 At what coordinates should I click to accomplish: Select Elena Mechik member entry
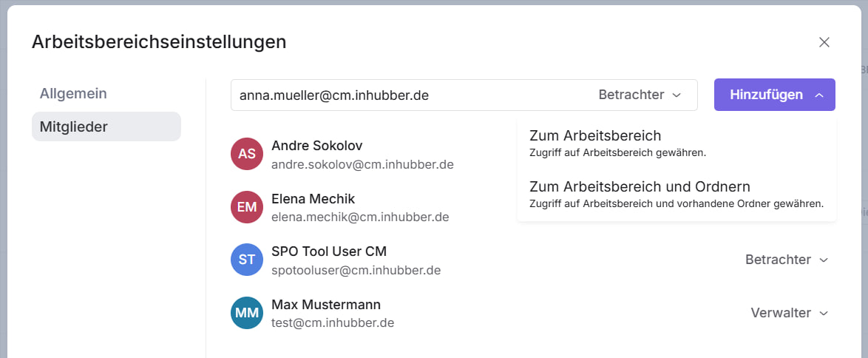[313, 199]
